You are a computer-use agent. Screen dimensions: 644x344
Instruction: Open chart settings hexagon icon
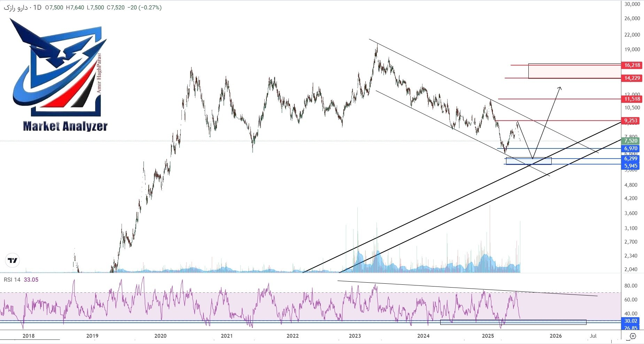[x=633, y=336]
